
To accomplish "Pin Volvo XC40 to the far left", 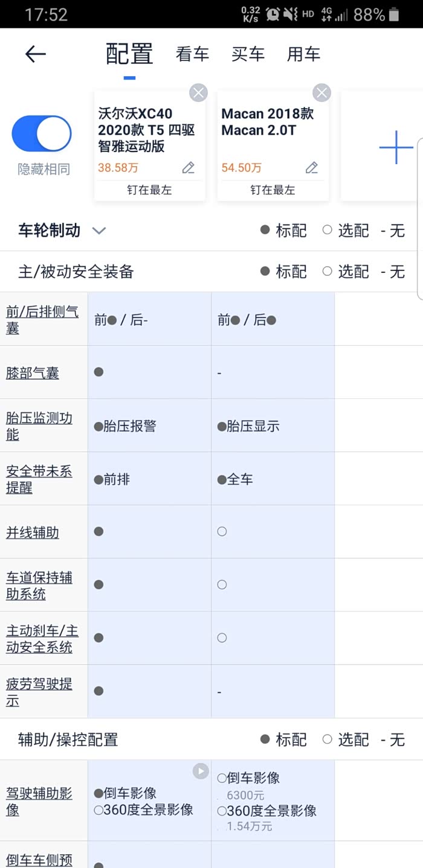I will click(149, 190).
